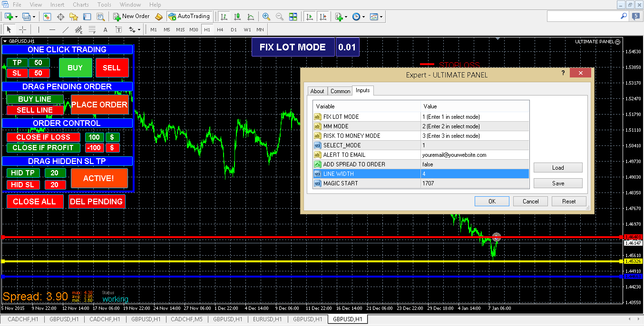Viewport: 644px width, 326px height.
Task: Switch chart to candlesticks view
Action: (x=237, y=17)
